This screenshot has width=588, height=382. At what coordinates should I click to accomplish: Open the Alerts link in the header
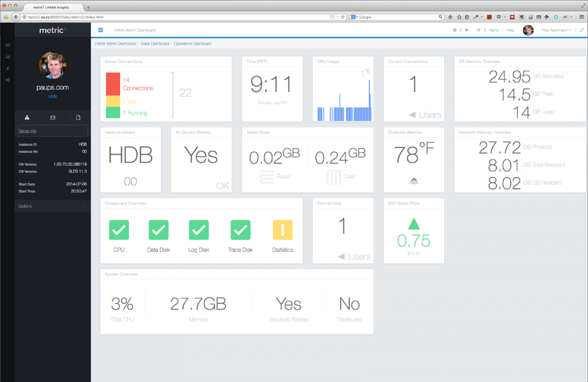click(493, 30)
